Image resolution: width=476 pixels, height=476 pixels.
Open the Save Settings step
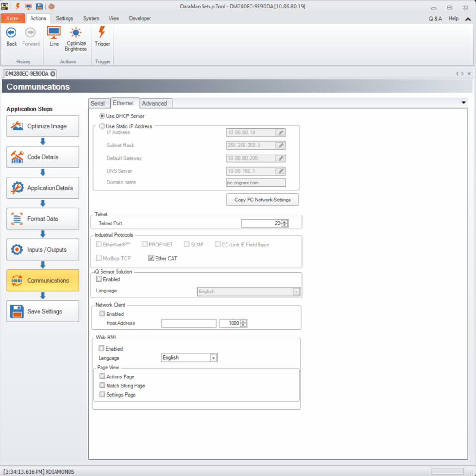click(43, 311)
